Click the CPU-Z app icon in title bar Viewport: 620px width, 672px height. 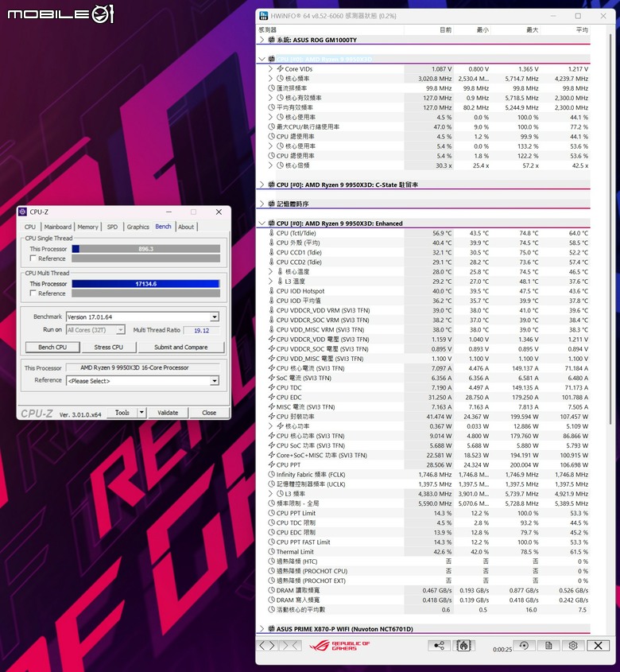23,212
